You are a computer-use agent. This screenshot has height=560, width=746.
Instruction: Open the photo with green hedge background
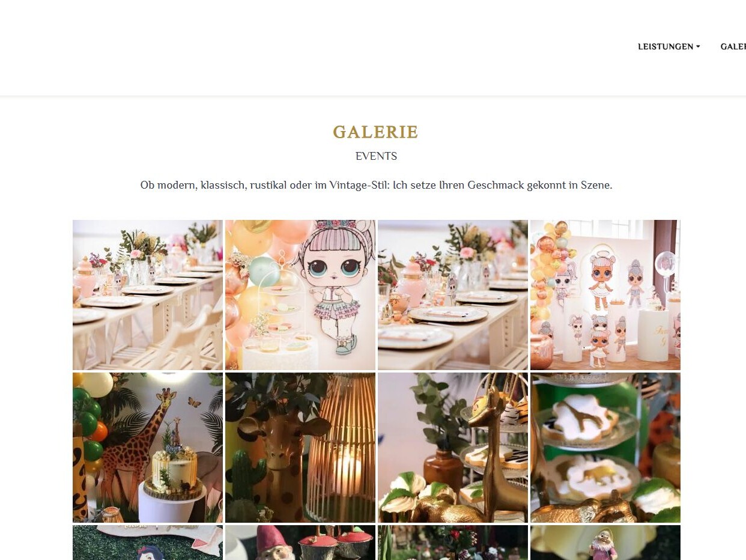coord(148,543)
